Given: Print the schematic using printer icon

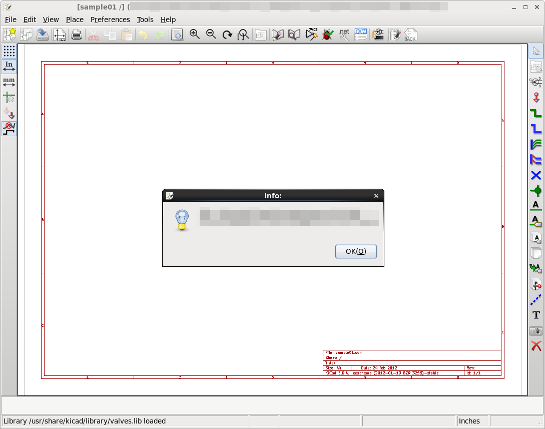Looking at the screenshot, I should point(76,35).
